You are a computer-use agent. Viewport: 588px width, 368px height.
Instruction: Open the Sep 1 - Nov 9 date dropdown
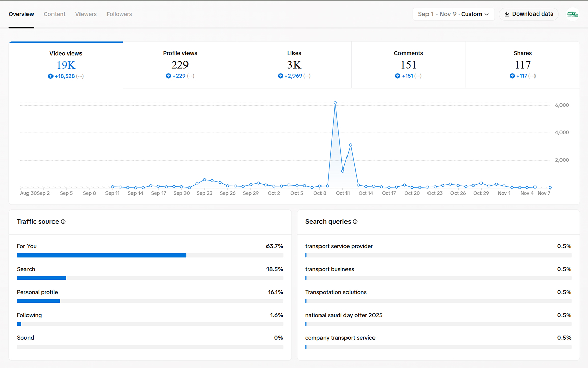(453, 14)
